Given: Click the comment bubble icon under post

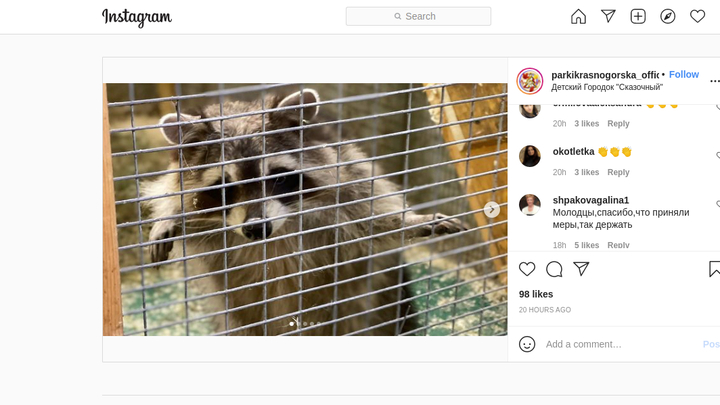Looking at the screenshot, I should [x=554, y=269].
